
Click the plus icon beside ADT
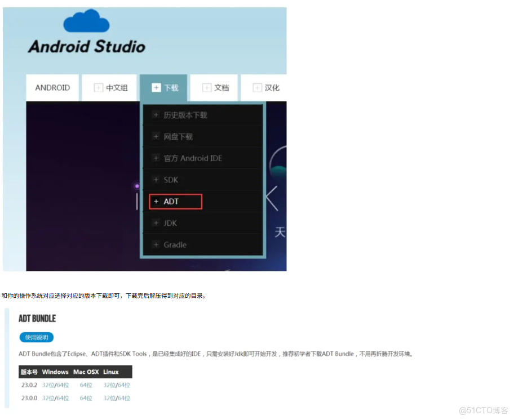pos(156,202)
